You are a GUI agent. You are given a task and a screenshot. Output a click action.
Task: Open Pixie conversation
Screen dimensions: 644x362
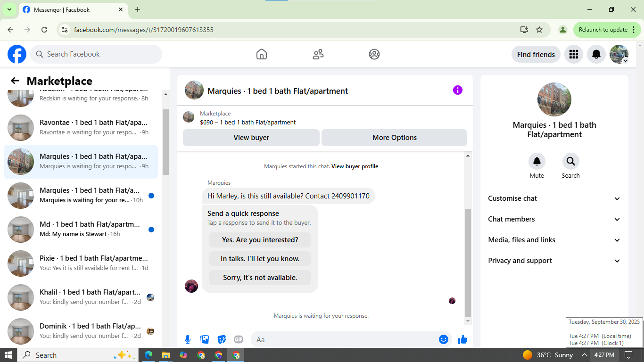[x=81, y=263]
